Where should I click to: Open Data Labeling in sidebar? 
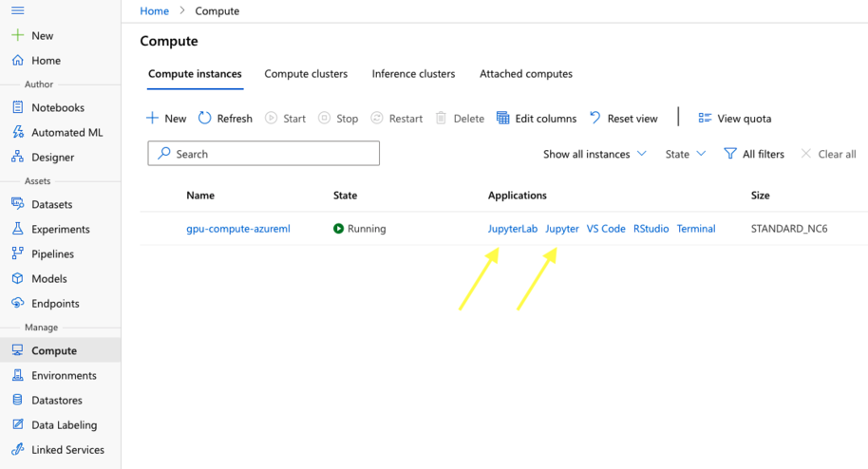(x=64, y=425)
